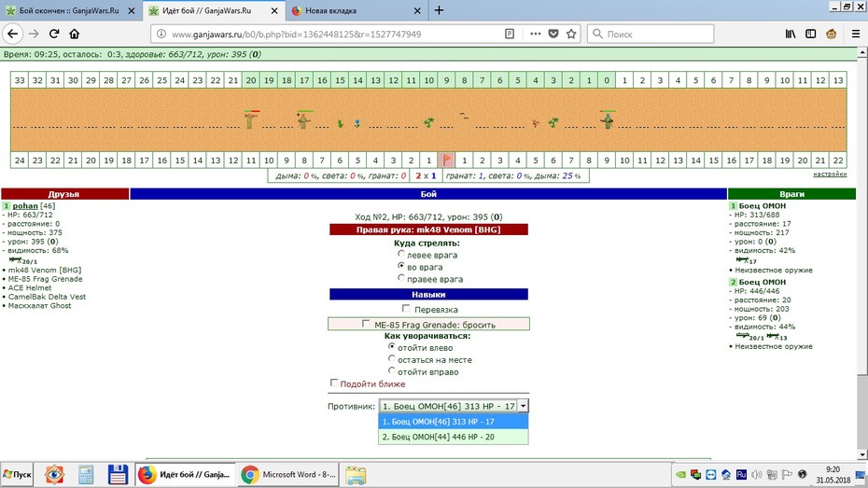Click the monkey extension icon in toolbar
Screen dimensions: 868x488
pos(831,34)
